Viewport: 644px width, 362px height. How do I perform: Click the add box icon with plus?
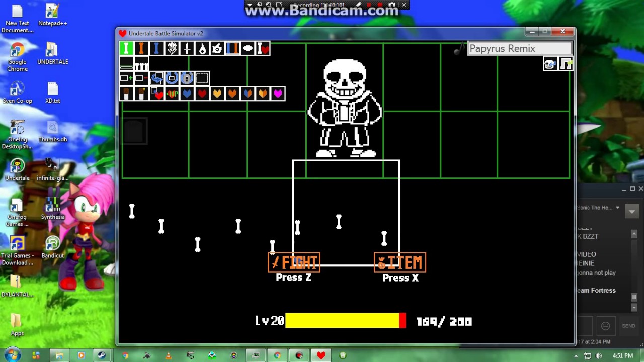[x=126, y=78]
